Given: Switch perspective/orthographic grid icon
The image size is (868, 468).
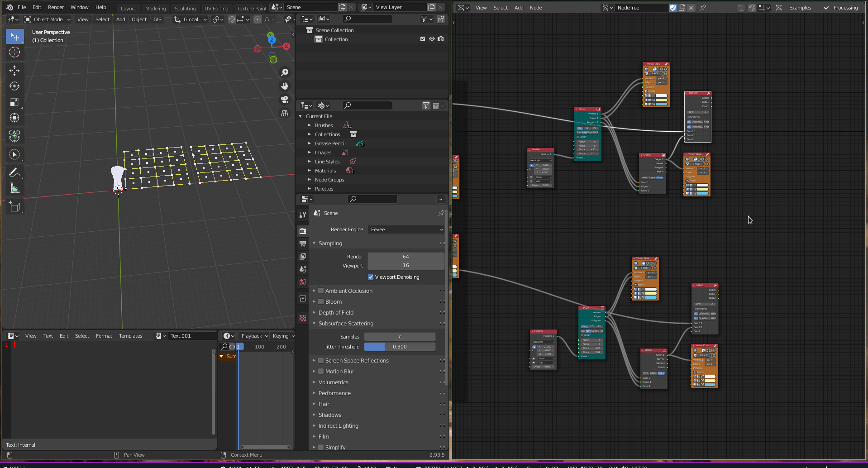Looking at the screenshot, I should [x=285, y=113].
